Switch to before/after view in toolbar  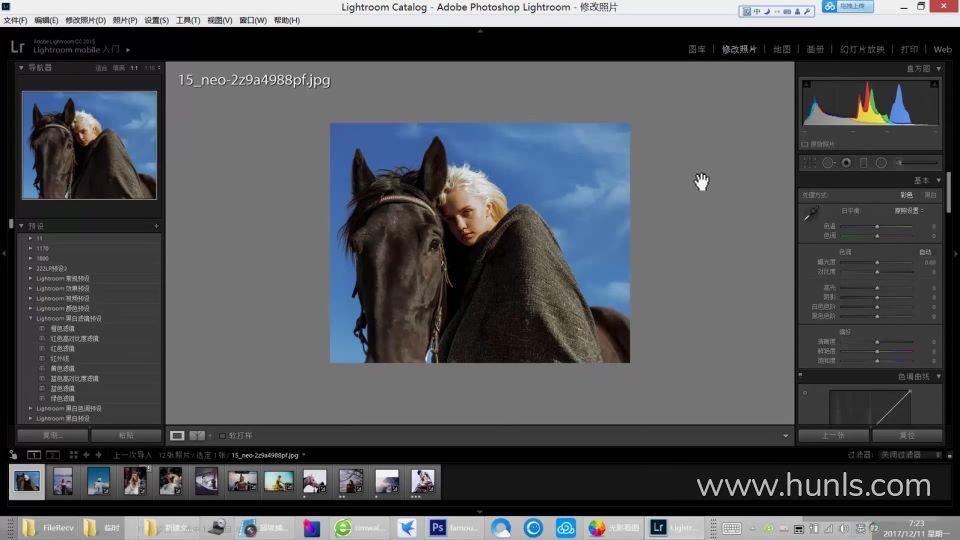(x=197, y=435)
